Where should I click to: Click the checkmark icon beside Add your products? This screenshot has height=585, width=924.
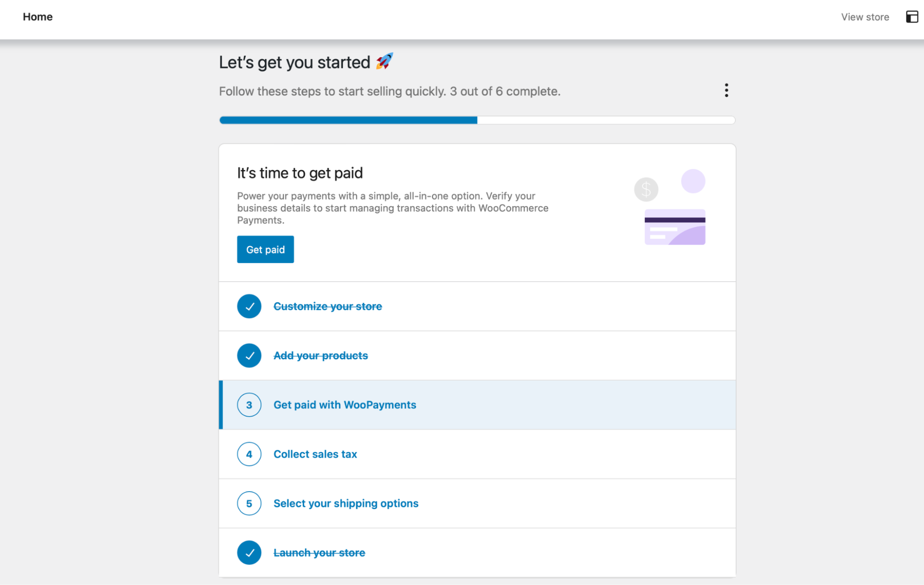(249, 356)
